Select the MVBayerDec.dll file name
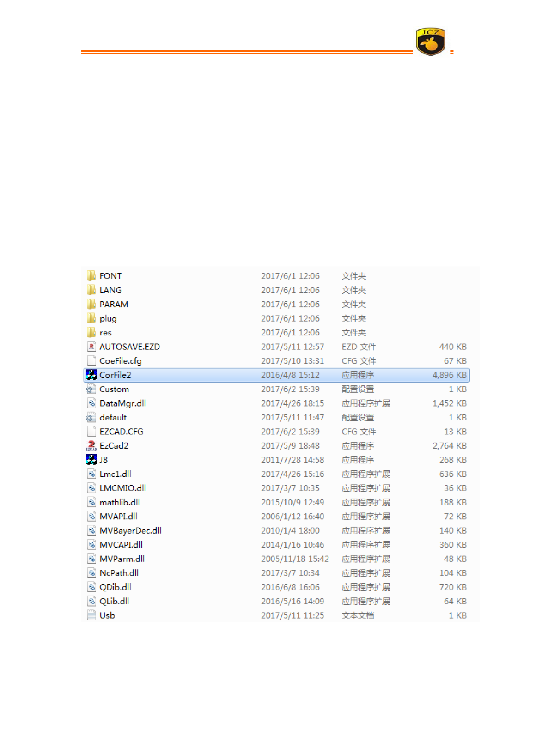Screen dimensions: 534x756 130,531
